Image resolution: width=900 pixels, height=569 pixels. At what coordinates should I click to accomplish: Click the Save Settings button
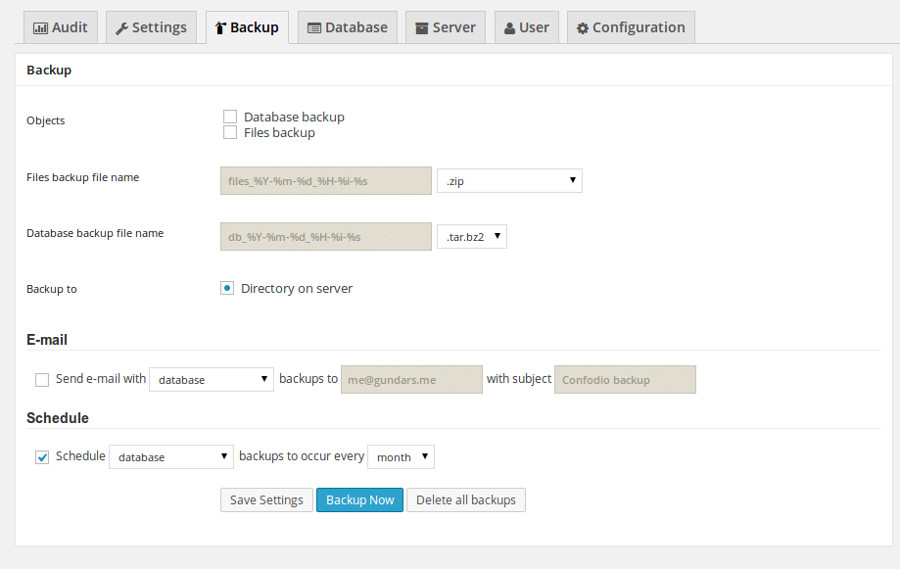266,500
